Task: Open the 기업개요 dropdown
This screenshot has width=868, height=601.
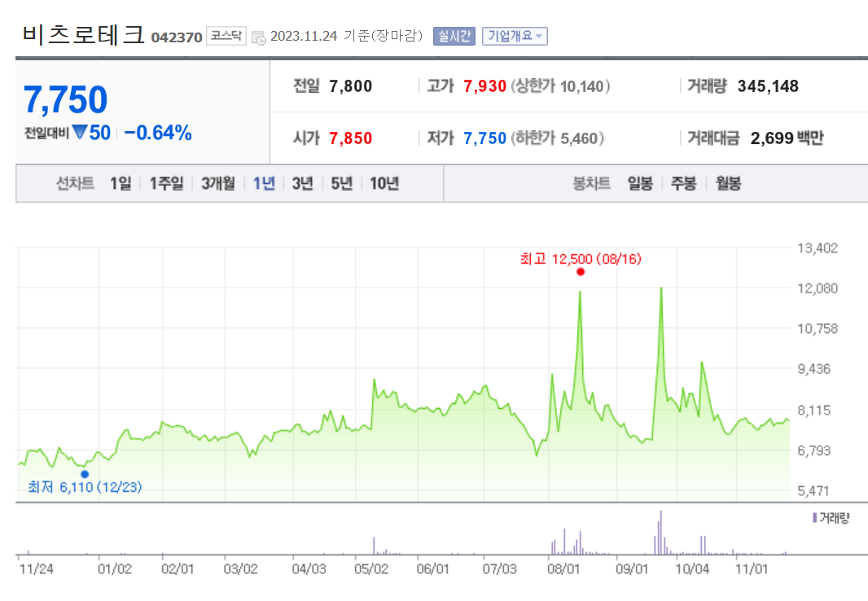Action: pyautogui.click(x=515, y=36)
